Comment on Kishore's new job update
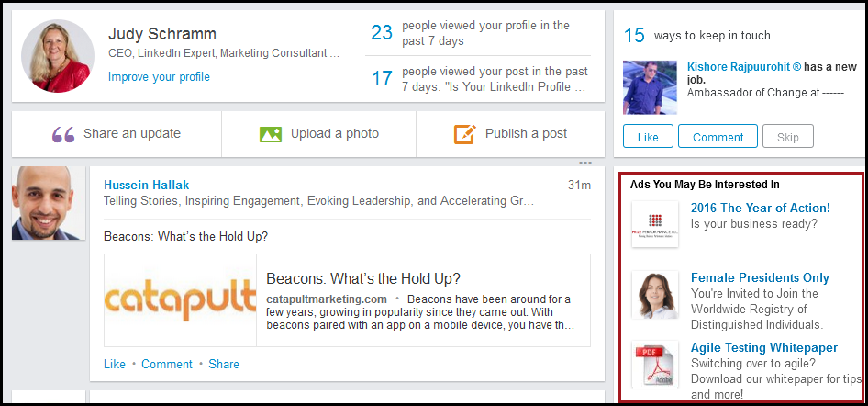868x406 pixels. pos(718,136)
